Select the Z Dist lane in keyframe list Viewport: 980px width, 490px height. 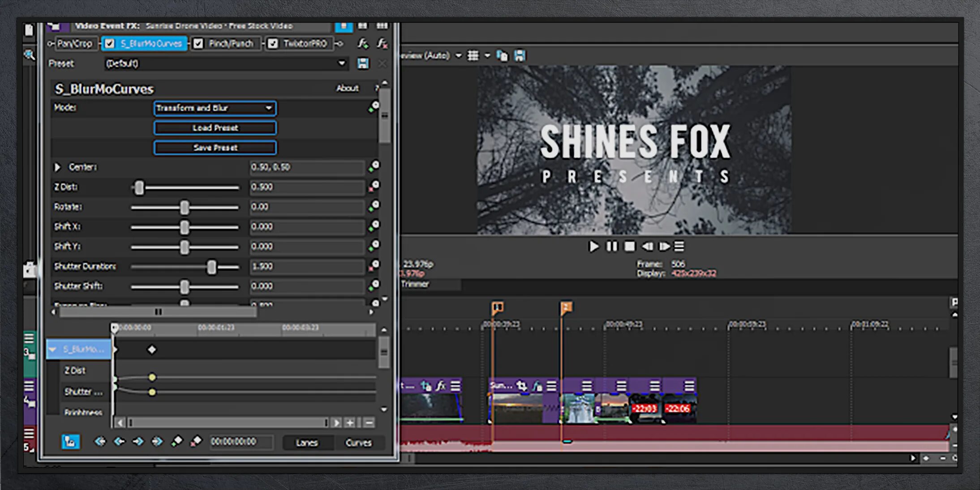[x=75, y=370]
